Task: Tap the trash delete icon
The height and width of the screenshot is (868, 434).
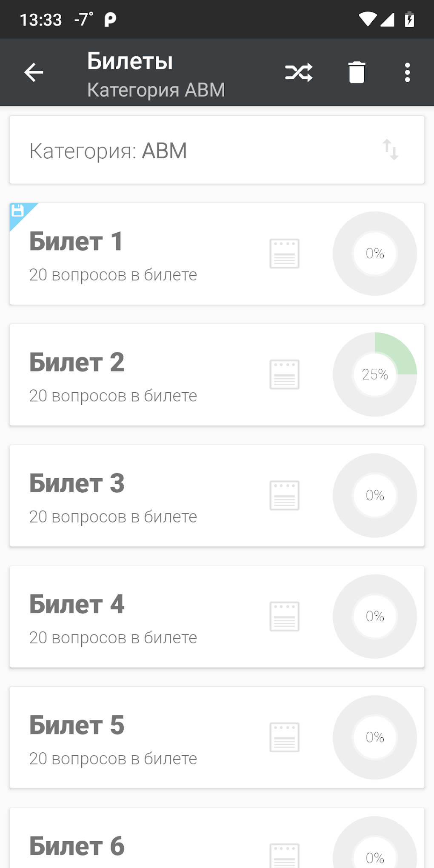Action: point(357,72)
